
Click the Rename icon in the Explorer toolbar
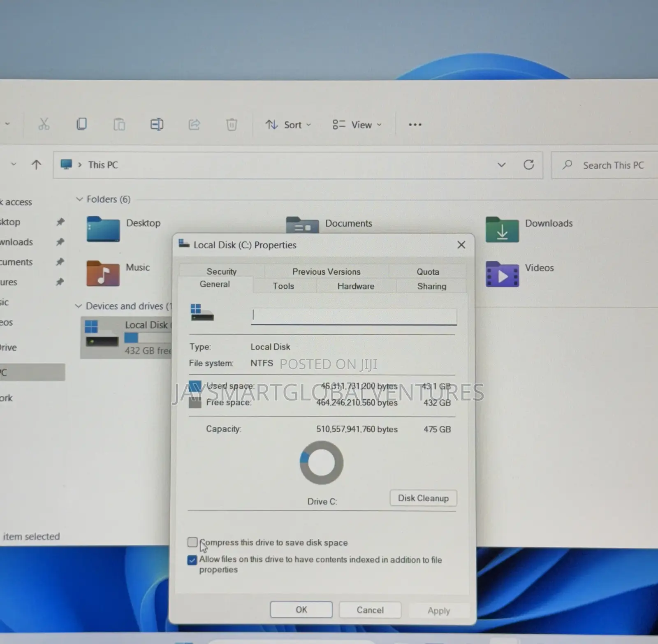(x=157, y=124)
